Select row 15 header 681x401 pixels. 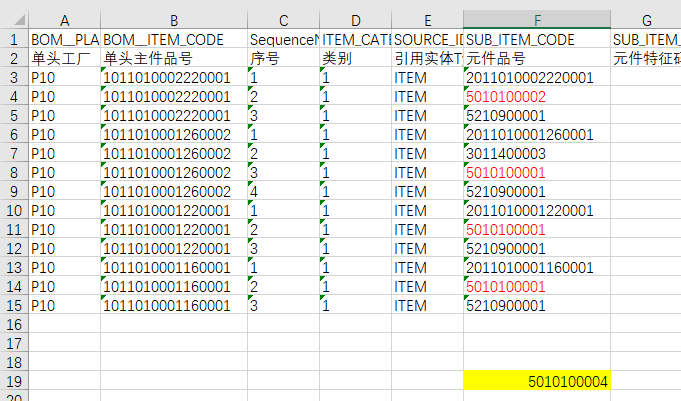tap(14, 305)
